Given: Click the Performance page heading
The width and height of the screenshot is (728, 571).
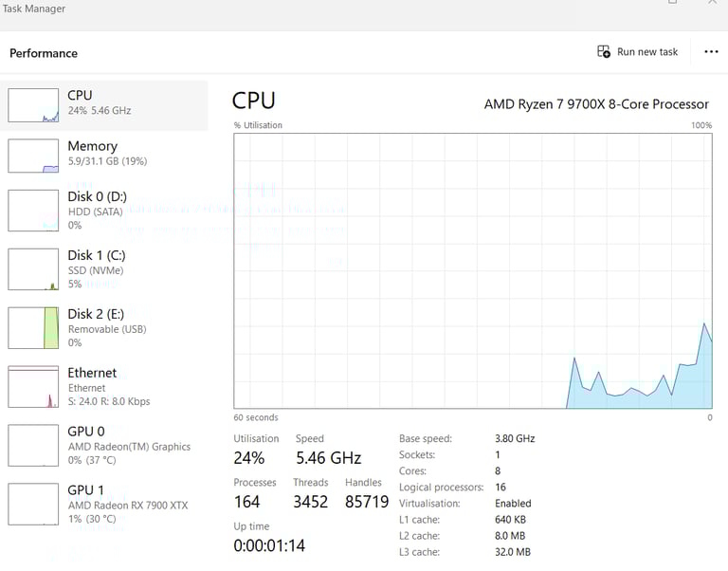Looking at the screenshot, I should click(x=44, y=53).
